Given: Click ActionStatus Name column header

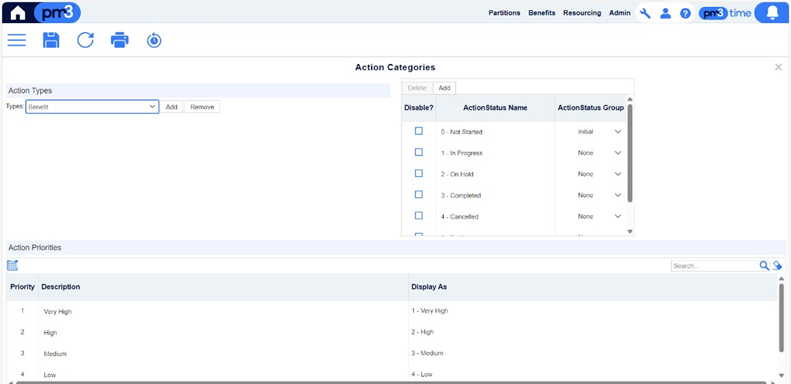Looking at the screenshot, I should tap(495, 108).
